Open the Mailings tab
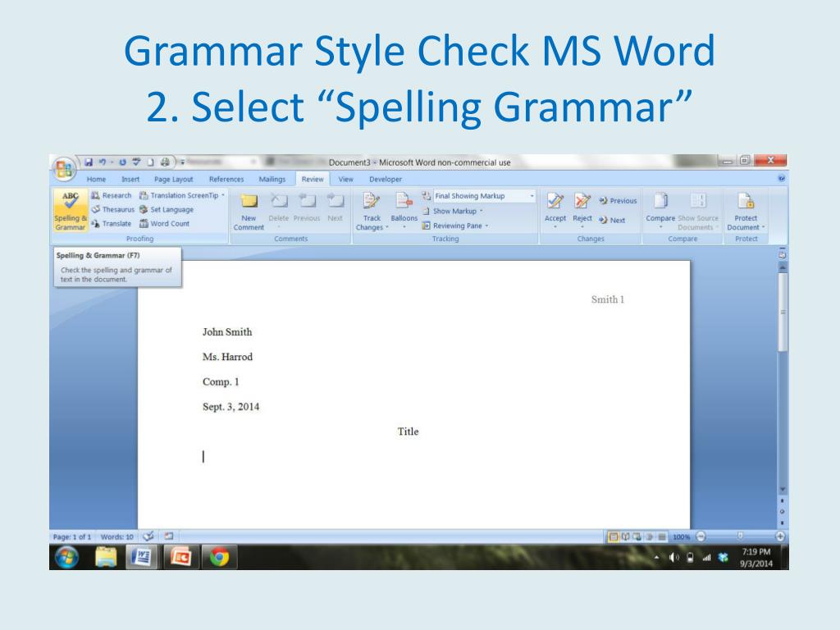This screenshot has width=840, height=630. pyautogui.click(x=272, y=180)
